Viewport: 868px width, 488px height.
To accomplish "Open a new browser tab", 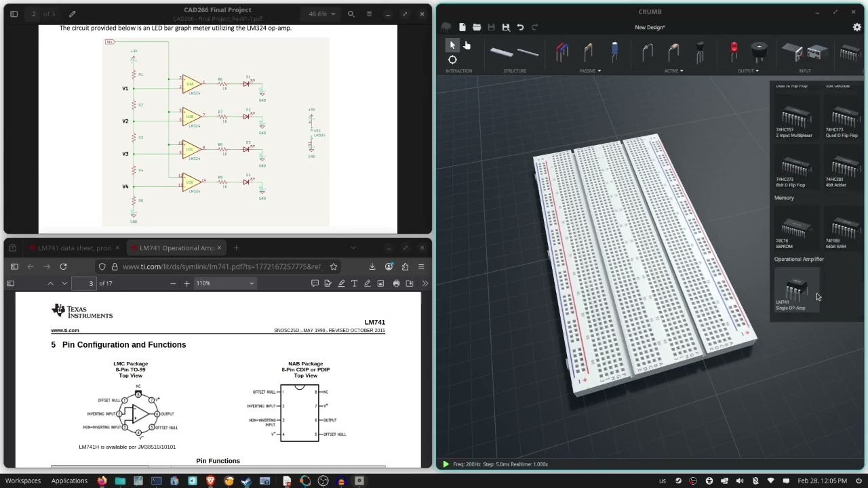I will tap(236, 248).
